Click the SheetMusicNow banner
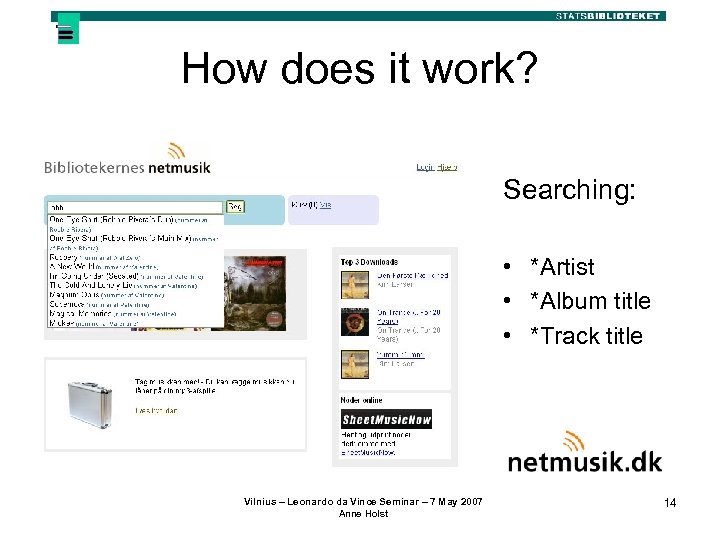720x540 pixels. 386,419
